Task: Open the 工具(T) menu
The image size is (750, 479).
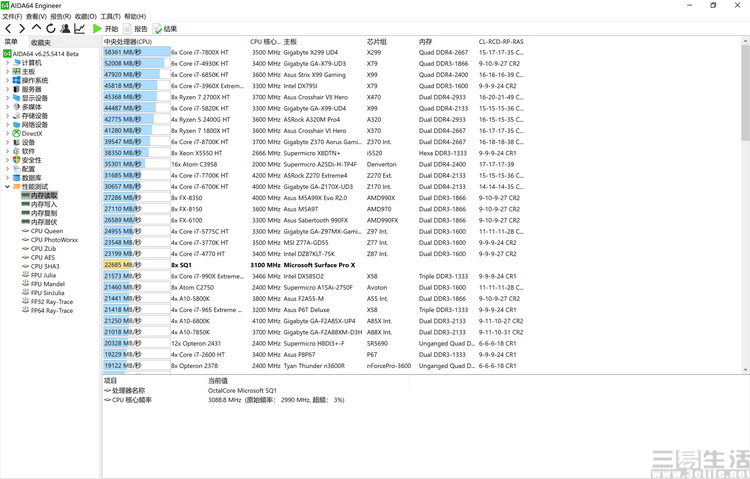Action: [110, 16]
